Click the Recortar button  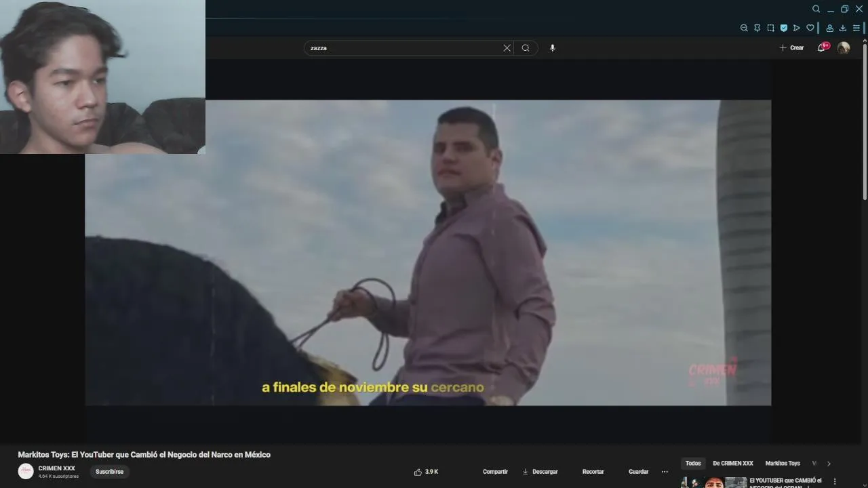[593, 472]
